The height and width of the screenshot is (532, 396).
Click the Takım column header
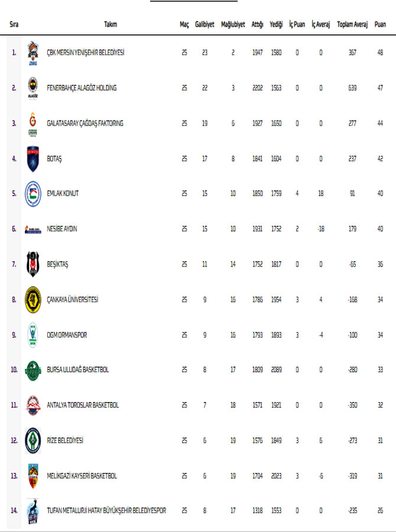click(110, 25)
